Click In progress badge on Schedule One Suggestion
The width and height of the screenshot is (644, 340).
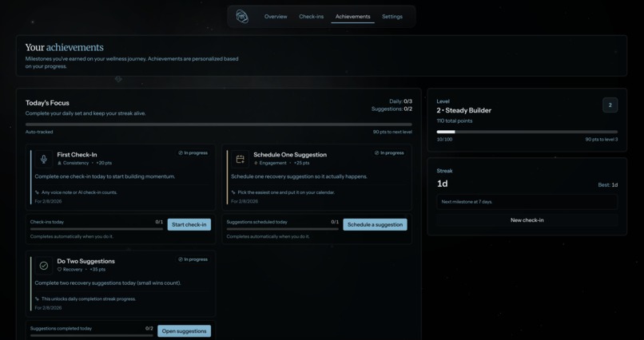pos(389,153)
